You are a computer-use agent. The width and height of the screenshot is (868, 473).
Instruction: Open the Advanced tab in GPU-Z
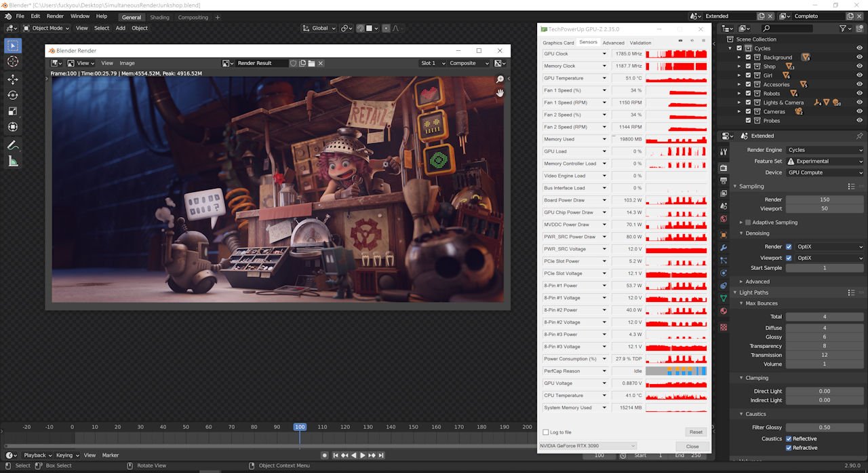613,43
